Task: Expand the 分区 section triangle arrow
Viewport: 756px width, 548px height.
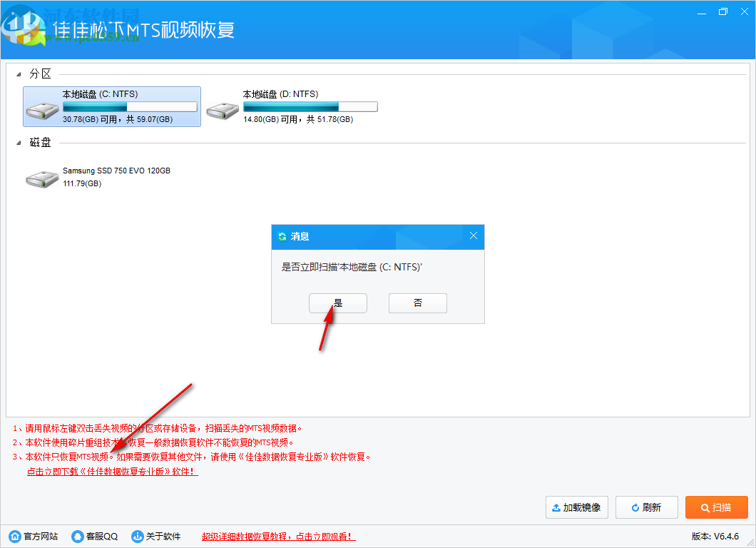Action: 18,73
